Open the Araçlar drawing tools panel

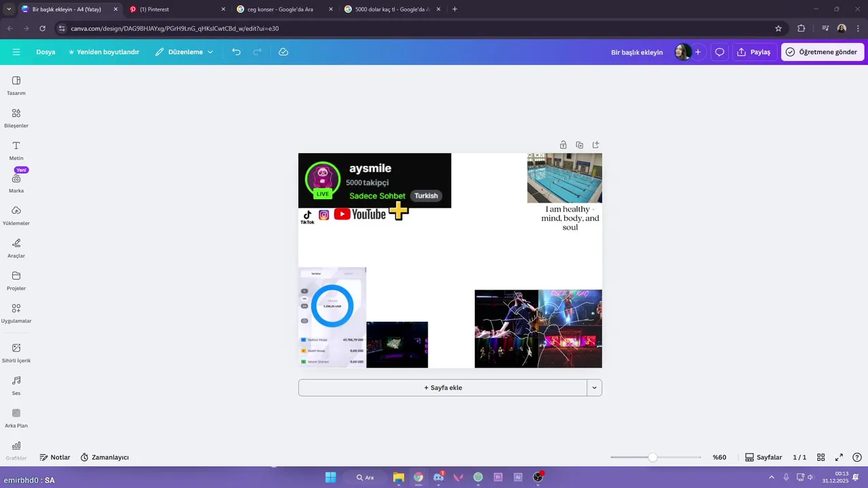click(x=16, y=248)
